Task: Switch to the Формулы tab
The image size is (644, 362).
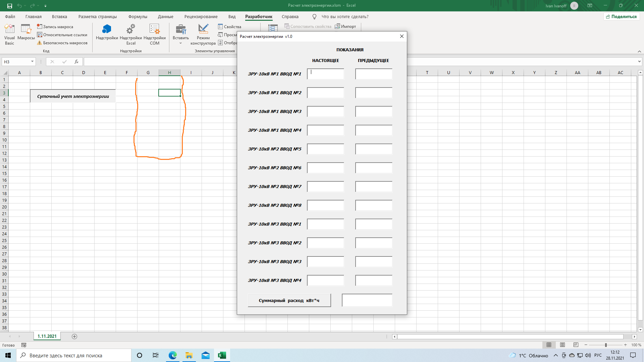Action: click(138, 16)
